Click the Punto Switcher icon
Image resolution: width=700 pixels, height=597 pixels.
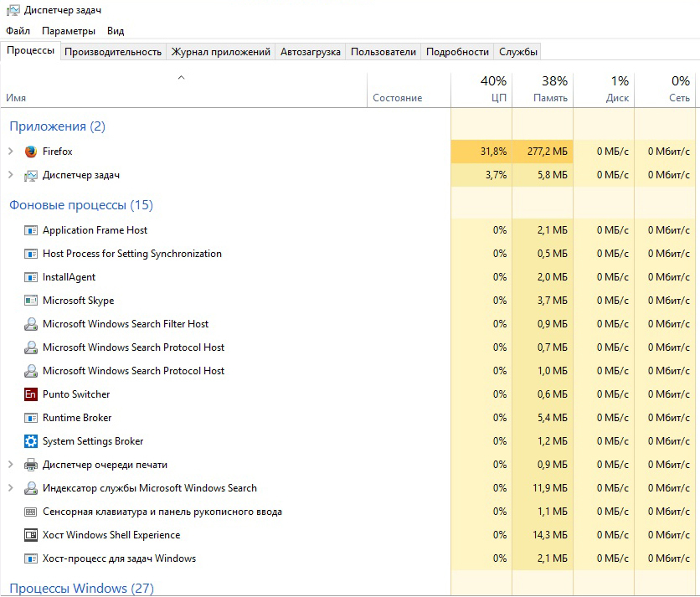pyautogui.click(x=31, y=394)
